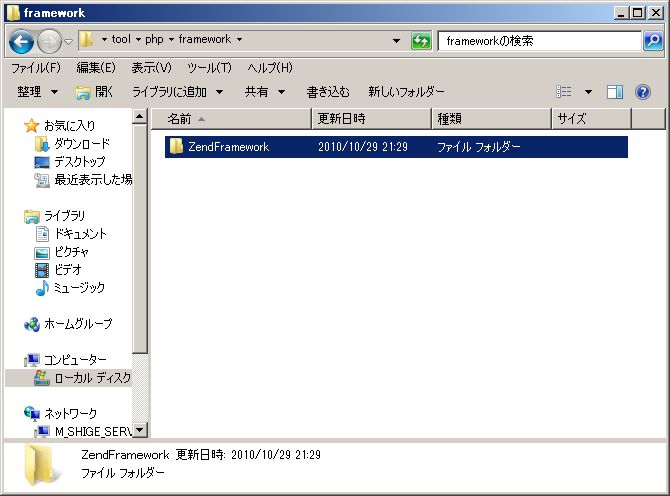The image size is (670, 496).
Task: Select ホームグループ in navigation pane
Action: click(x=78, y=324)
